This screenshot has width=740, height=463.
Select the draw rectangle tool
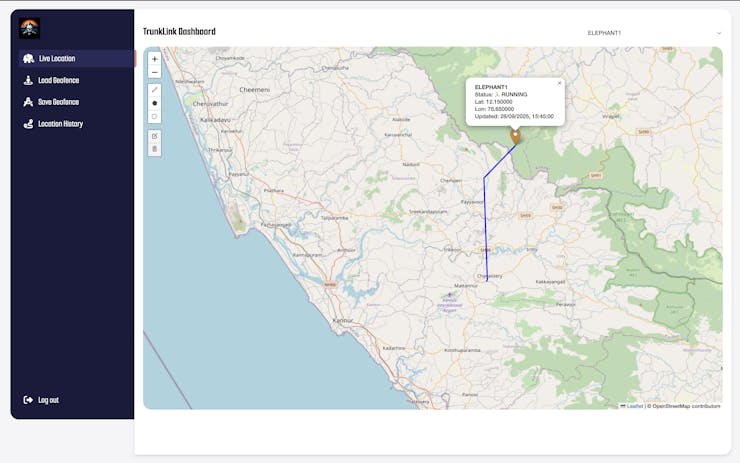coord(154,116)
